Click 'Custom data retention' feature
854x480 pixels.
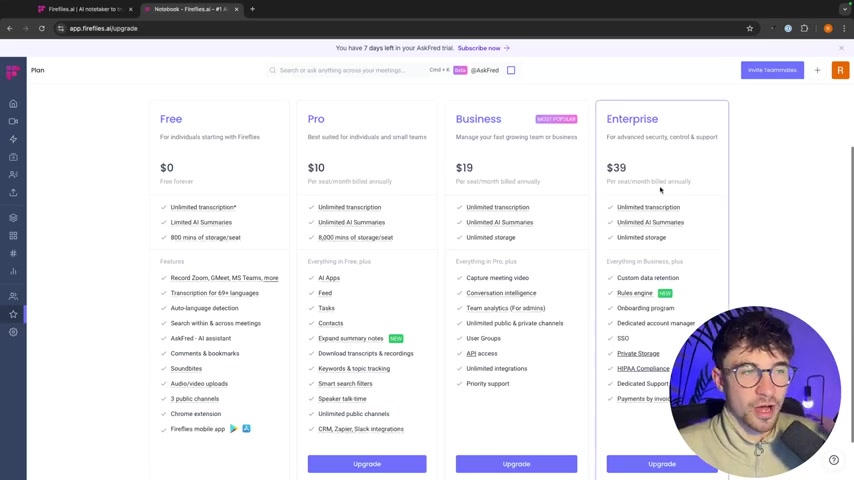648,278
